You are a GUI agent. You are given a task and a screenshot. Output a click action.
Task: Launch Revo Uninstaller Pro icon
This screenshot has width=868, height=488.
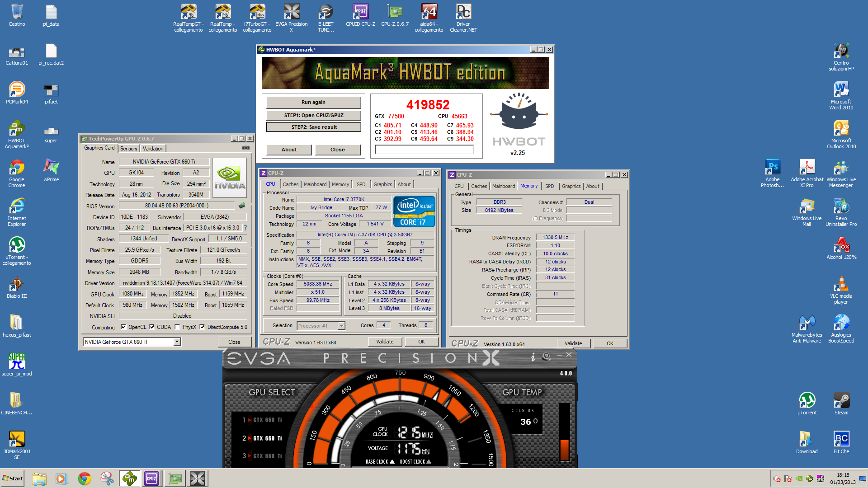pos(841,212)
